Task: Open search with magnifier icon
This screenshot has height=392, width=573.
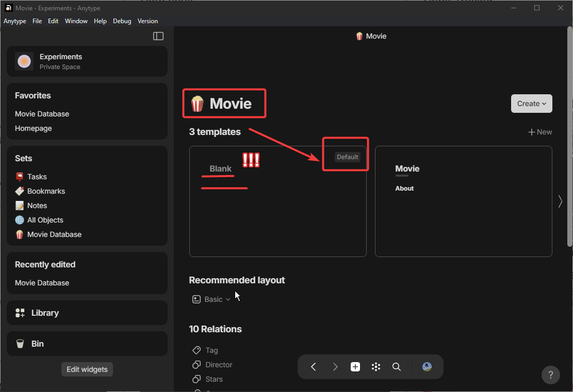Action: pyautogui.click(x=397, y=367)
